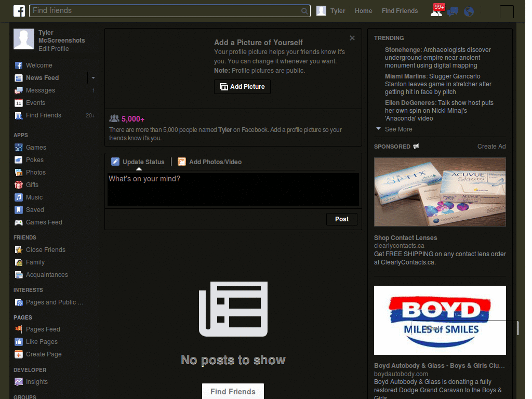Open the notifications globe icon
Viewport: 532px width, 399px height.
469,12
